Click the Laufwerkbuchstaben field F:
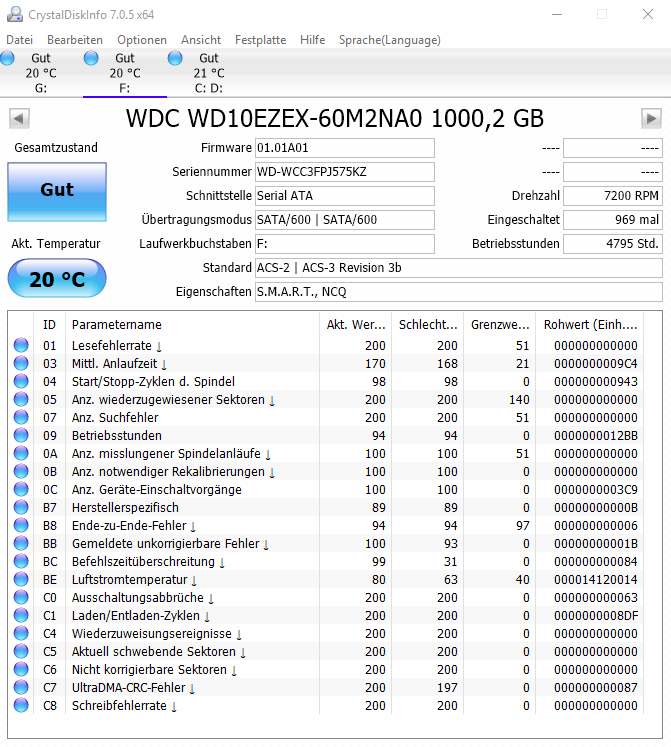This screenshot has height=747, width=671. (345, 243)
